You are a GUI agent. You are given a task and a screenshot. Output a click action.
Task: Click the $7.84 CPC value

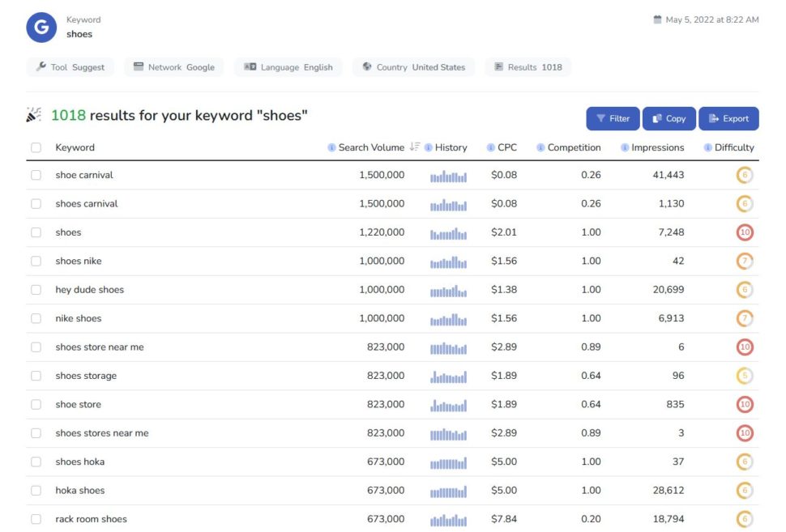click(x=504, y=519)
